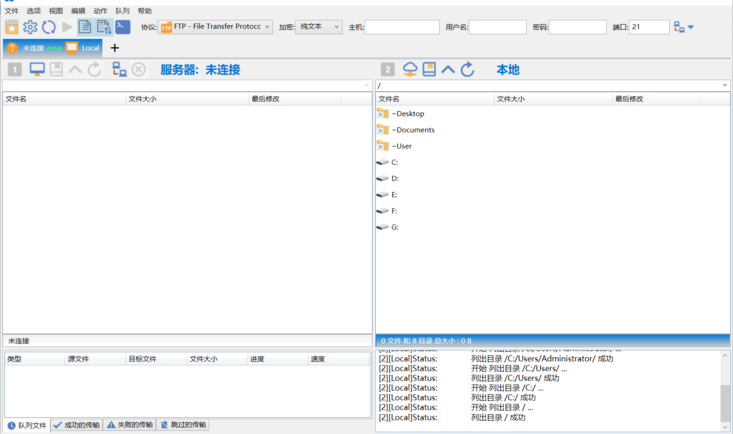Switch the server pane to local computer icon
This screenshot has height=434, width=733.
click(x=37, y=69)
